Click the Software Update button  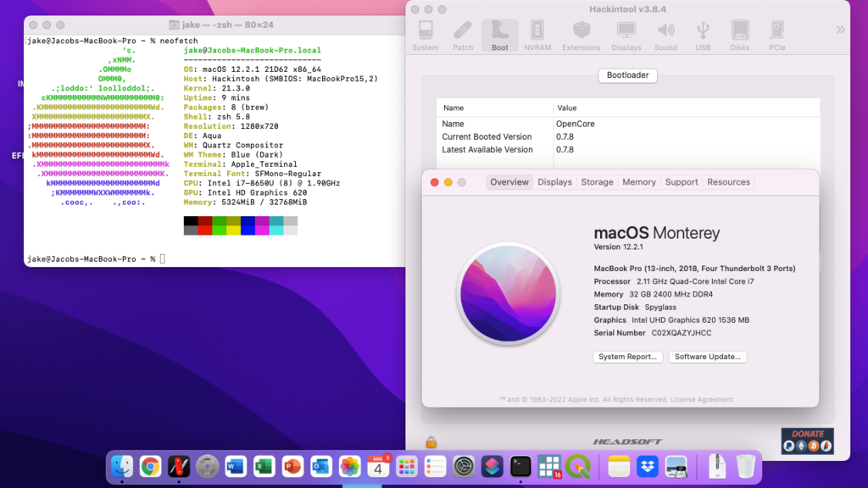(708, 357)
